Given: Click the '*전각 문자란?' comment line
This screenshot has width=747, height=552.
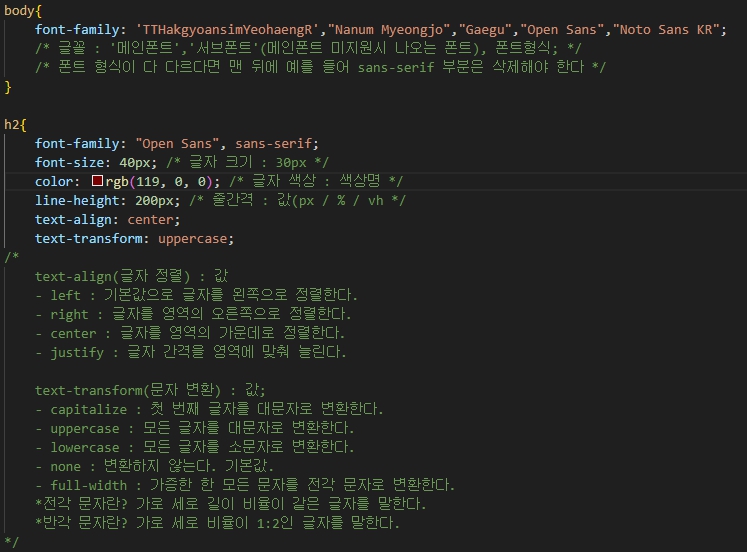Looking at the screenshot, I should pos(231,504).
